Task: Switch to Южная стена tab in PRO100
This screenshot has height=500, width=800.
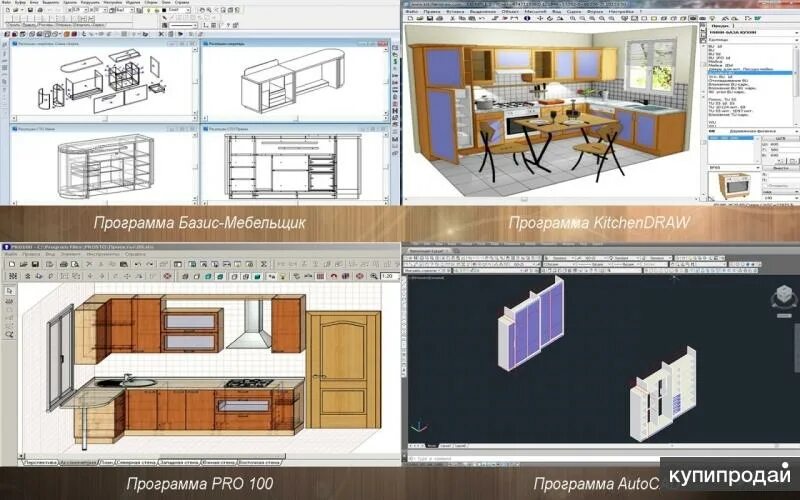Action: point(218,462)
